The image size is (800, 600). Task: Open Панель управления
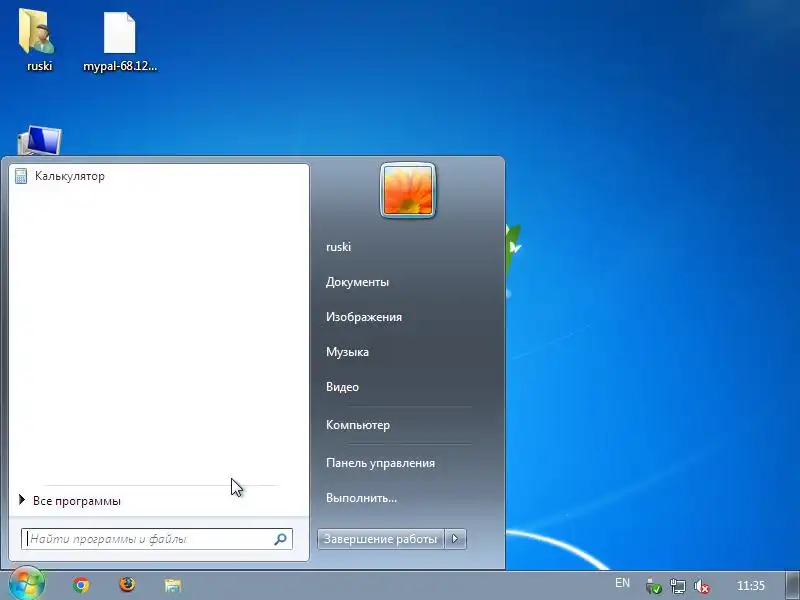pyautogui.click(x=380, y=463)
